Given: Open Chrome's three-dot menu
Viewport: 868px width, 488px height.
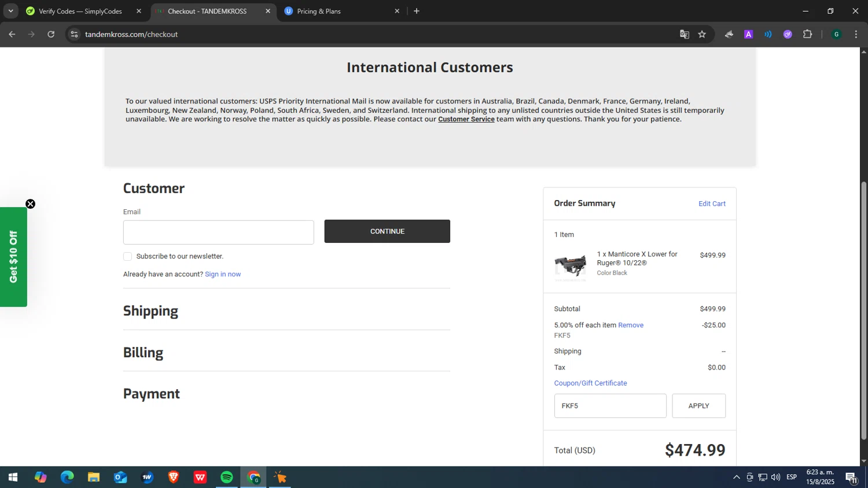Looking at the screenshot, I should pyautogui.click(x=856, y=34).
